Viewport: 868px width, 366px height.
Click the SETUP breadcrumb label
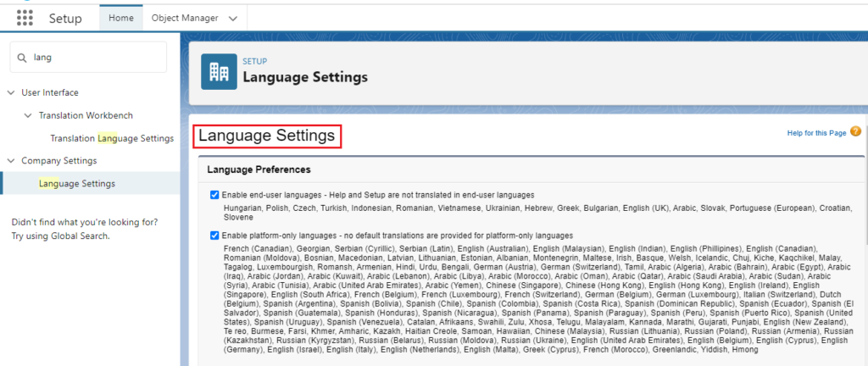(254, 61)
